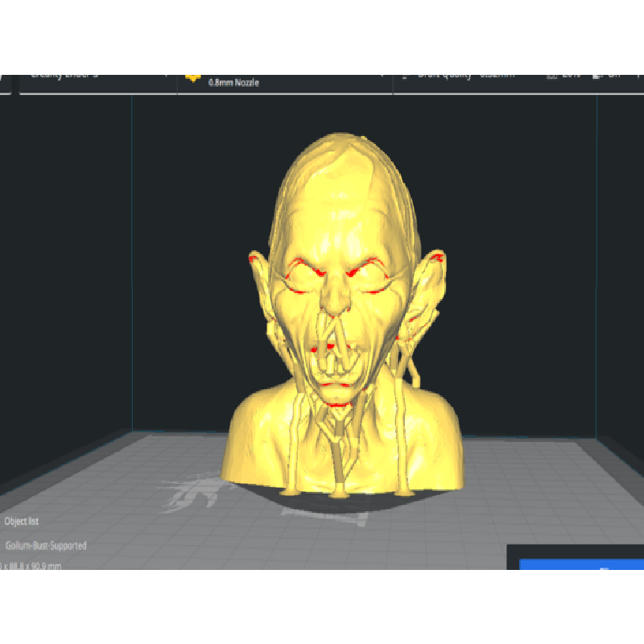Click the blue slice button
This screenshot has width=644, height=644.
click(581, 564)
